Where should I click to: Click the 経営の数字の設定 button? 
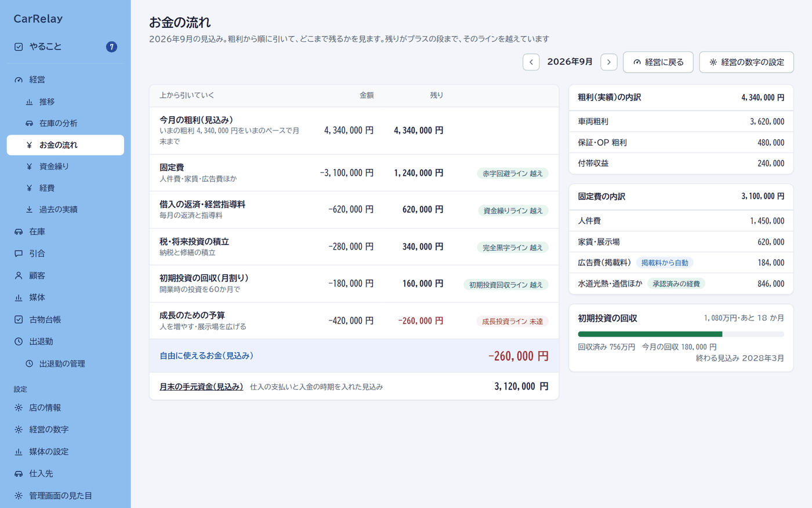746,62
